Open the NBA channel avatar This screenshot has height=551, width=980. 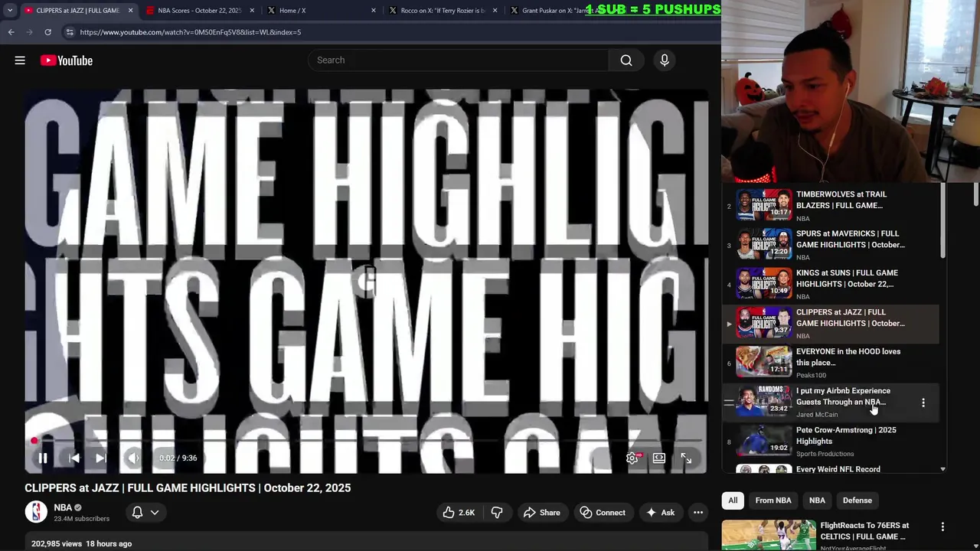coord(36,512)
